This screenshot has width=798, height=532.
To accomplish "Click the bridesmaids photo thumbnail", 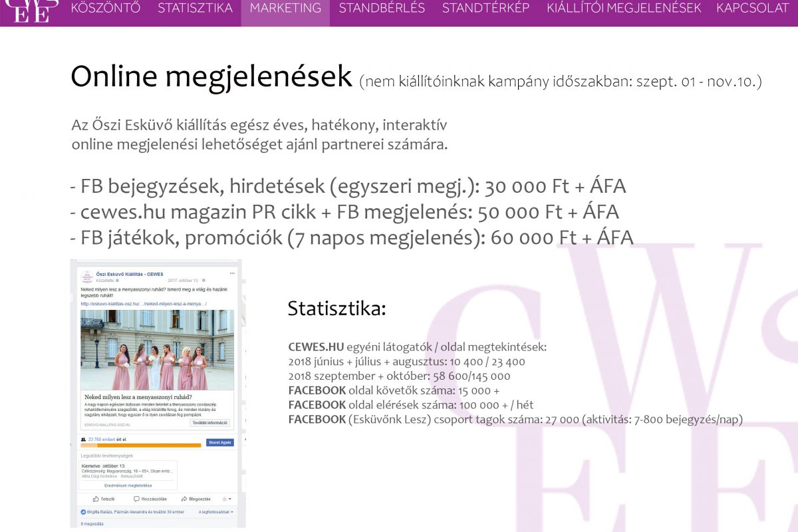I will [x=157, y=350].
